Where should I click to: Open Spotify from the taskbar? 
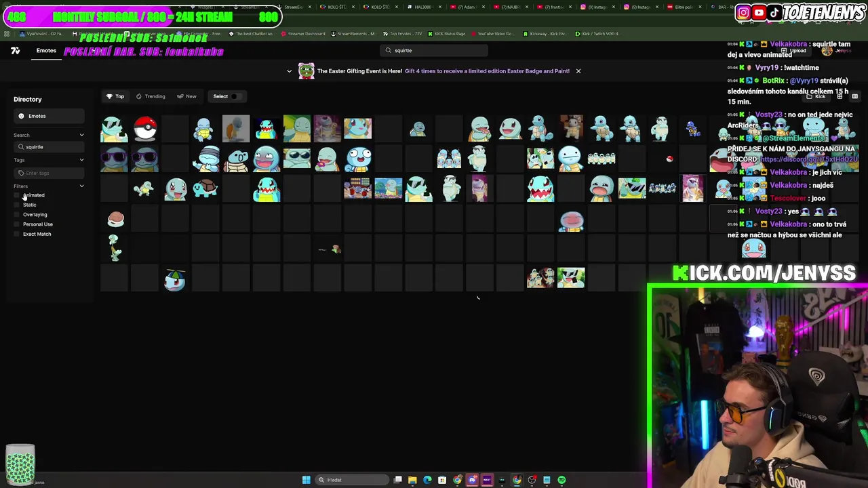561,480
